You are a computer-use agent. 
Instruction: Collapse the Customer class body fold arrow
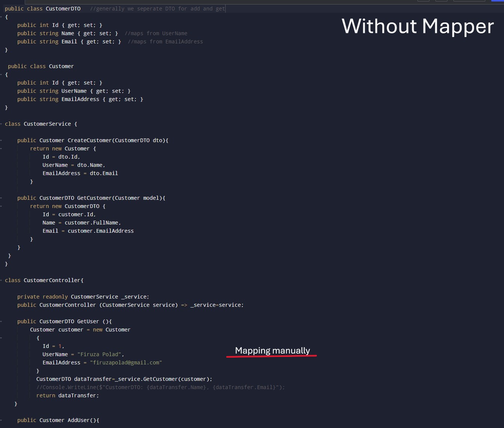(x=1, y=74)
